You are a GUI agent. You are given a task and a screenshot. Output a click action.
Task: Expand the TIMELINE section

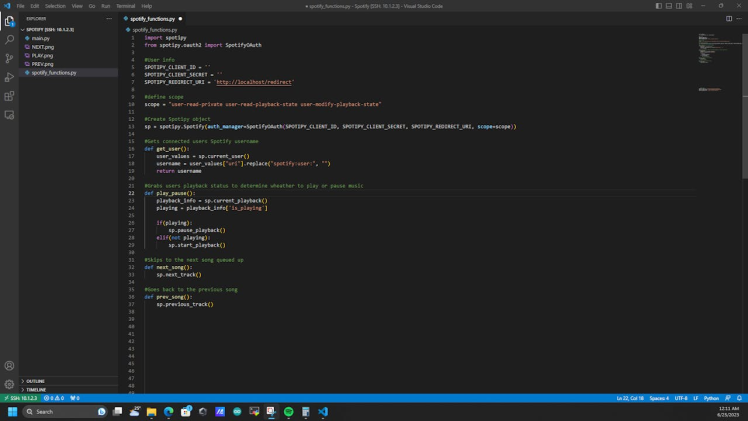(x=35, y=390)
